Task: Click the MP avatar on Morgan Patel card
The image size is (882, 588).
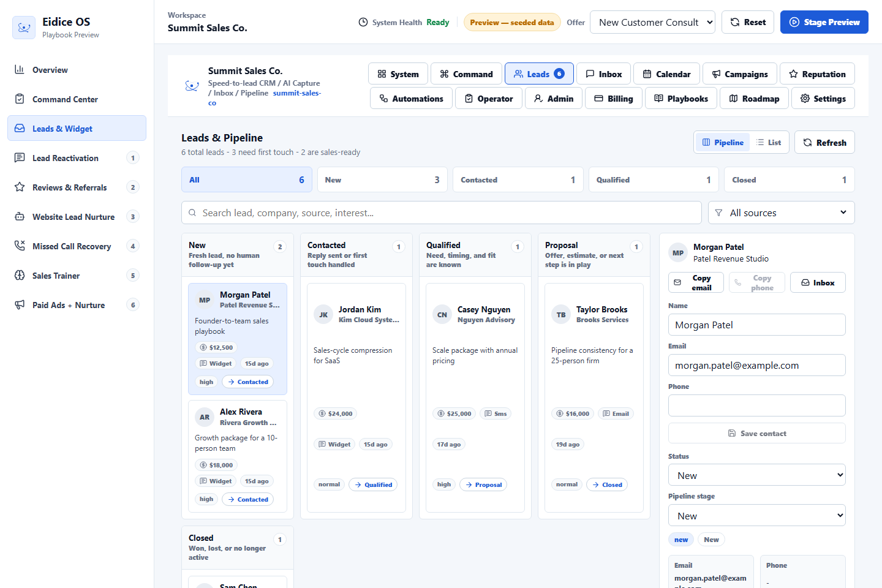Action: (205, 300)
